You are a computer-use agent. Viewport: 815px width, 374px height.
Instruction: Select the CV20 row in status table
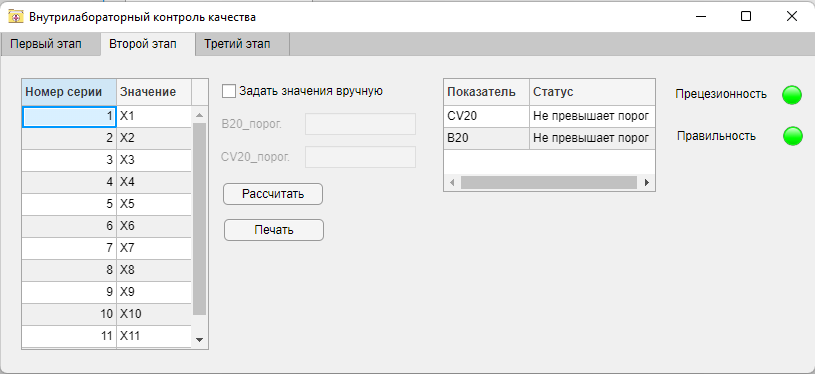coord(549,116)
